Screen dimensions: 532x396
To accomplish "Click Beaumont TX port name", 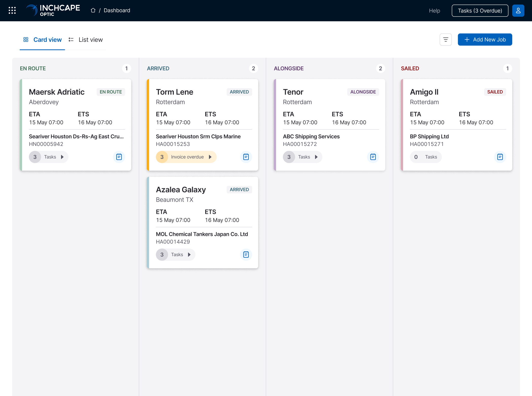I will tap(175, 200).
